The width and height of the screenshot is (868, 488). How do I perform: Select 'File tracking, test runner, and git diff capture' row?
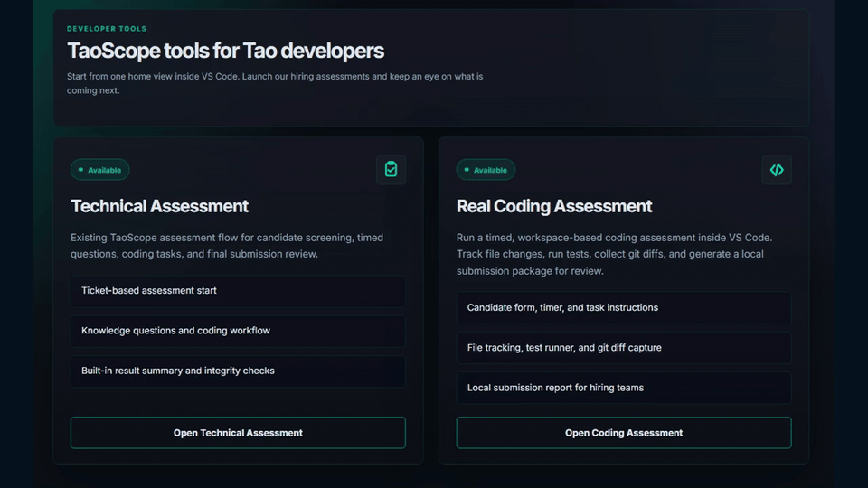[624, 348]
